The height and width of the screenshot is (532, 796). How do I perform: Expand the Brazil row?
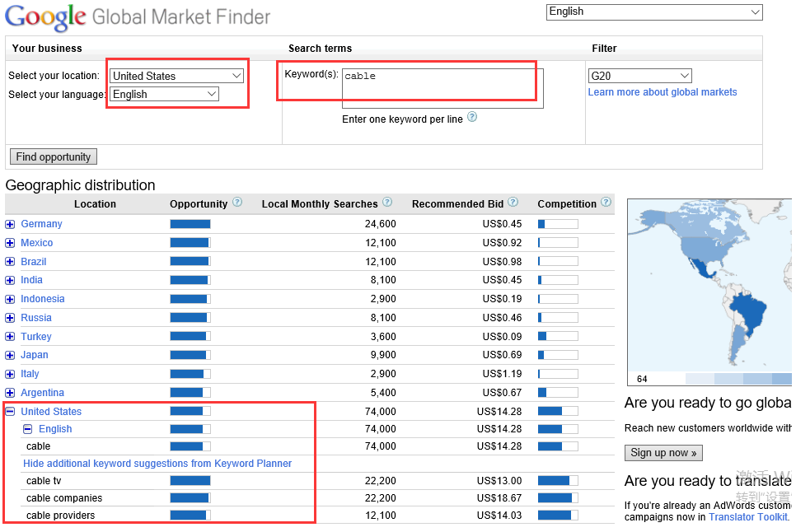click(x=10, y=262)
